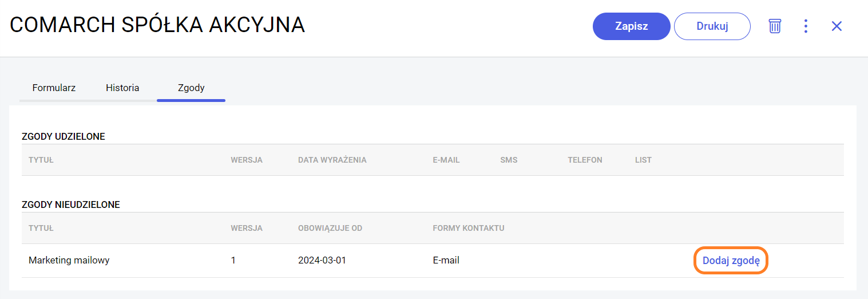Select the Zgody tab
The height and width of the screenshot is (299, 868).
191,88
